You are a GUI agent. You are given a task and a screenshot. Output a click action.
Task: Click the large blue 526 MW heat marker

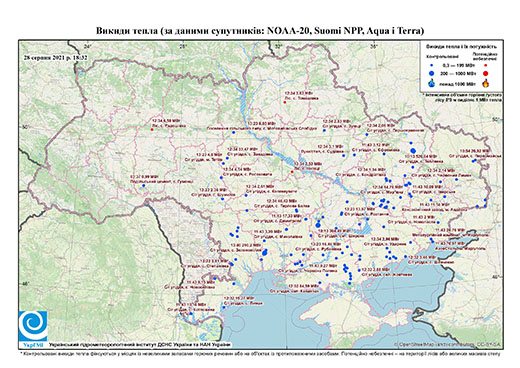(x=413, y=151)
